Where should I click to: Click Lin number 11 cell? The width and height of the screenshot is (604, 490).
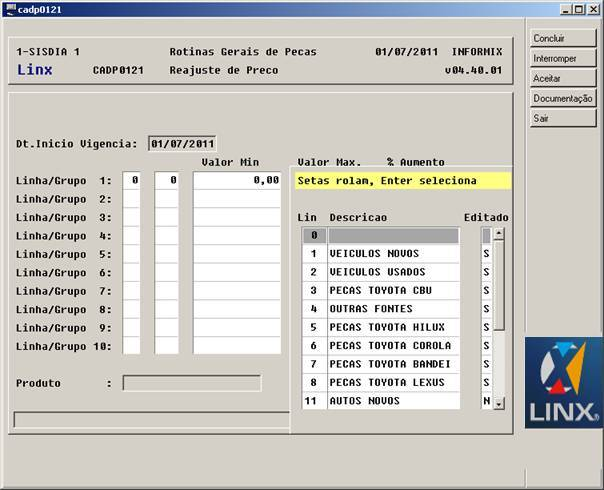pyautogui.click(x=314, y=401)
